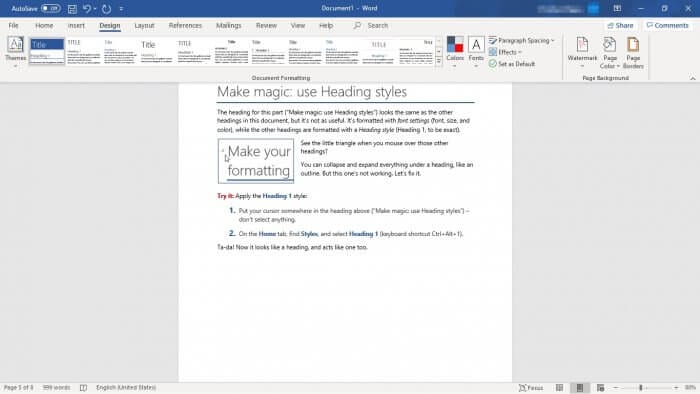Screen dimensions: 700x394
Task: Open the Undo history dropdown arrow
Action: tap(95, 8)
